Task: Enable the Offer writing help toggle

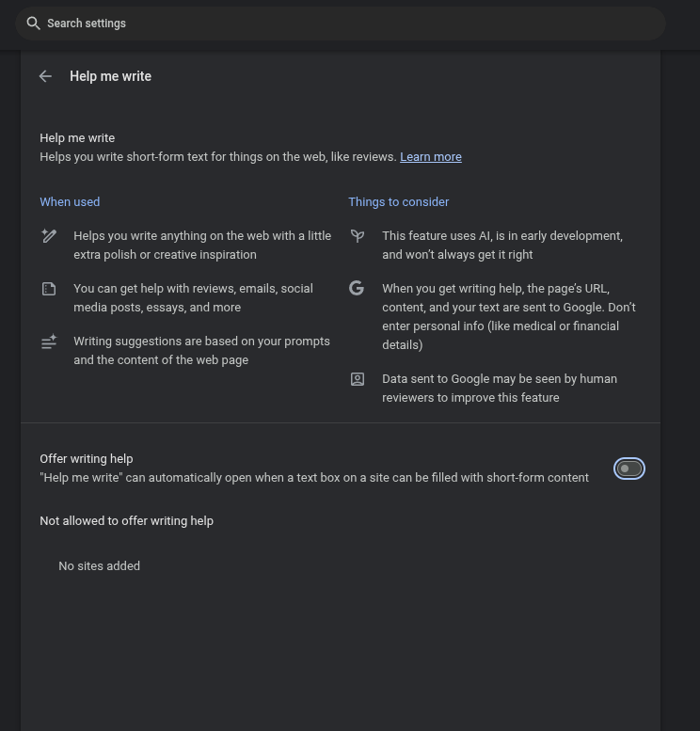Action: click(628, 469)
